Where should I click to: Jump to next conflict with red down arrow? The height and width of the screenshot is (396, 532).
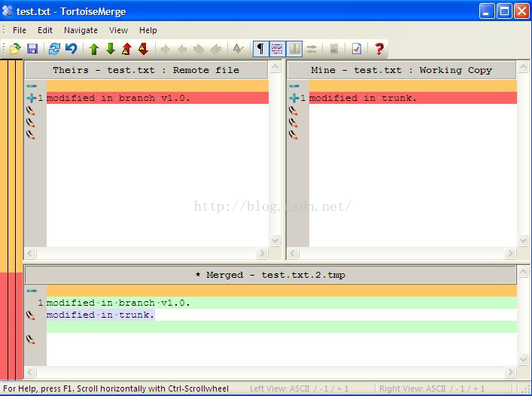[144, 49]
